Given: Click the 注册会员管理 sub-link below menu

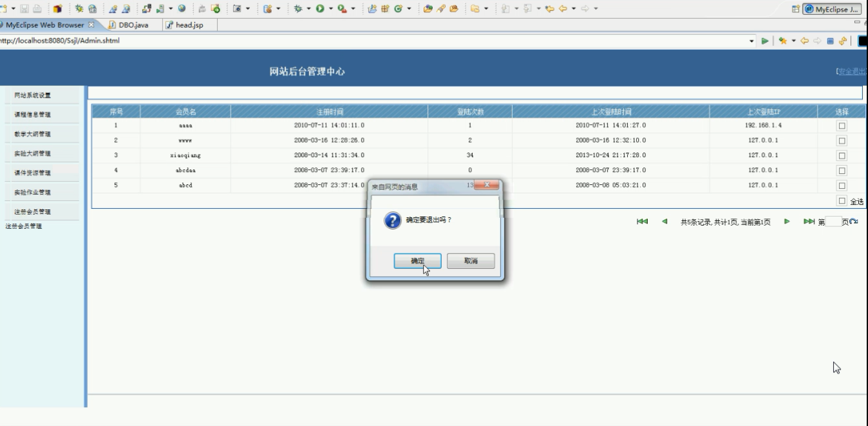Looking at the screenshot, I should [x=24, y=226].
